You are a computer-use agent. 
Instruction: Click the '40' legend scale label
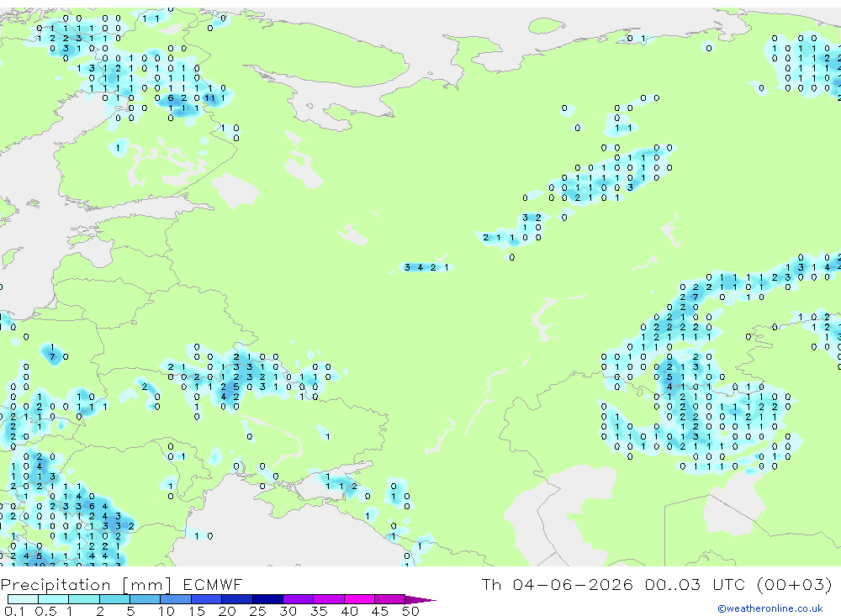coord(349,611)
